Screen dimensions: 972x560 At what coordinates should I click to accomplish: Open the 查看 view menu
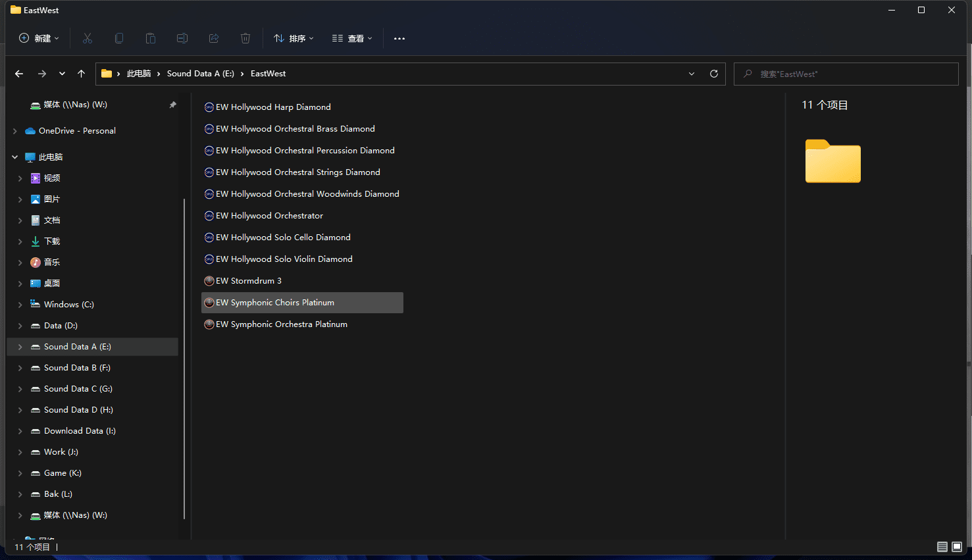(352, 39)
